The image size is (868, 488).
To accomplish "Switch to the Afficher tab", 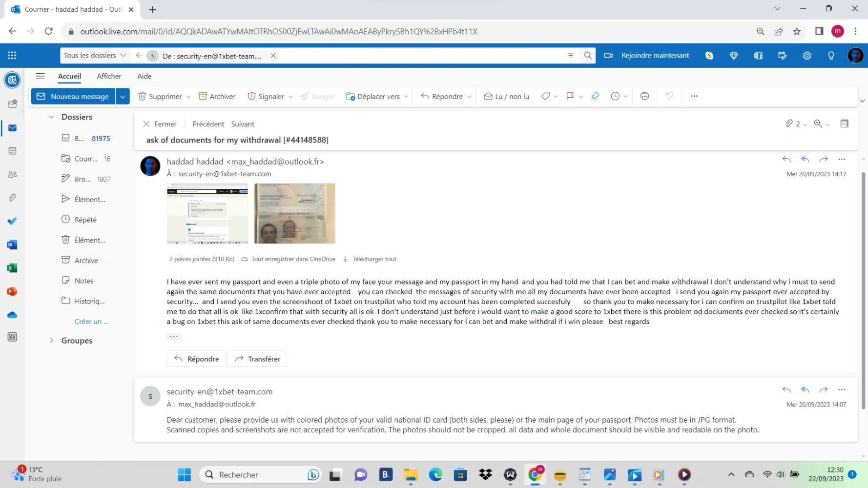I will (109, 76).
